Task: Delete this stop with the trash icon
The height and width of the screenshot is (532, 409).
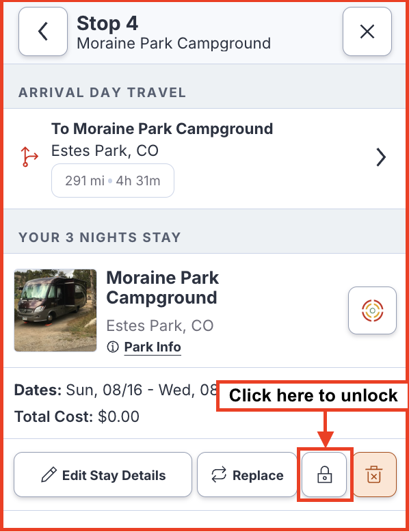Action: coord(374,475)
